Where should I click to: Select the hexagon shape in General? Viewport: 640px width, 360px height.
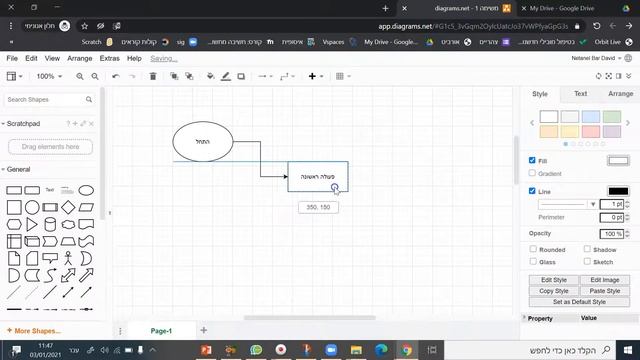click(x=14, y=224)
